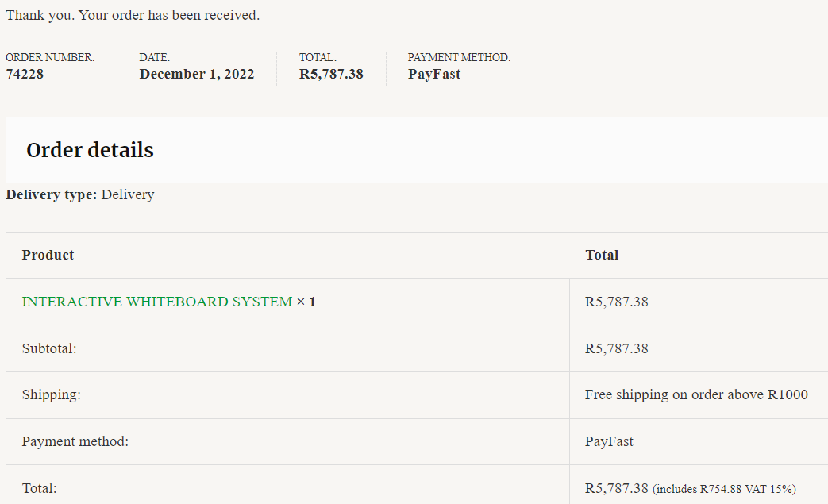Image resolution: width=828 pixels, height=504 pixels.
Task: Click the Payment method label in the table
Action: click(x=75, y=441)
